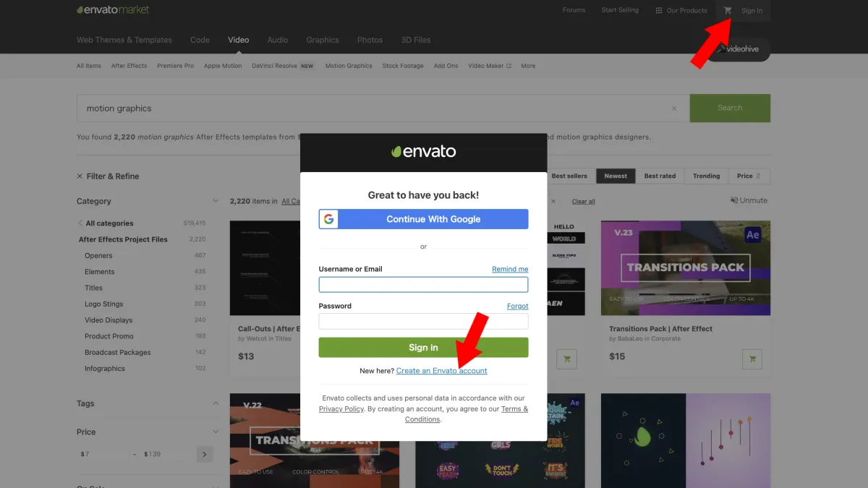Focus the Password field
This screenshot has height=488, width=868.
[423, 321]
